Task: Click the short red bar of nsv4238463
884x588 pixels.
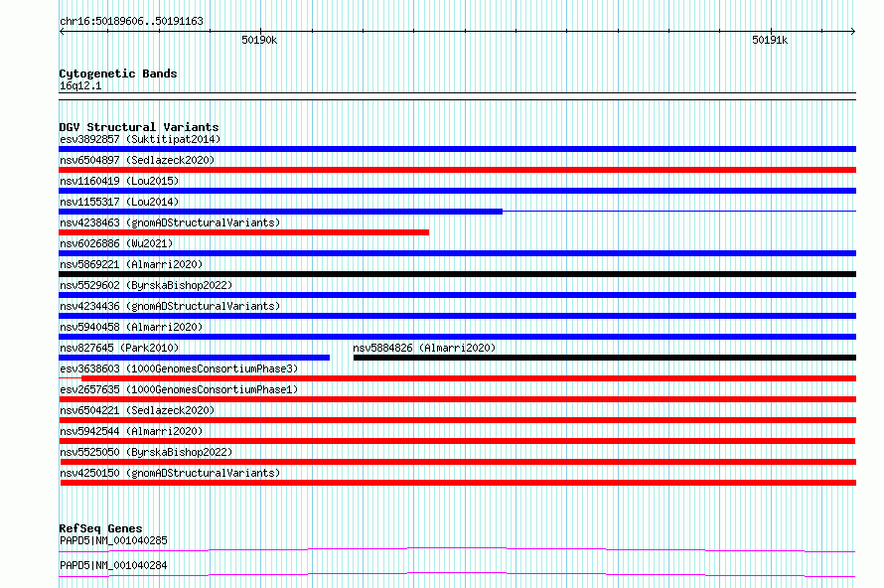Action: pyautogui.click(x=243, y=232)
